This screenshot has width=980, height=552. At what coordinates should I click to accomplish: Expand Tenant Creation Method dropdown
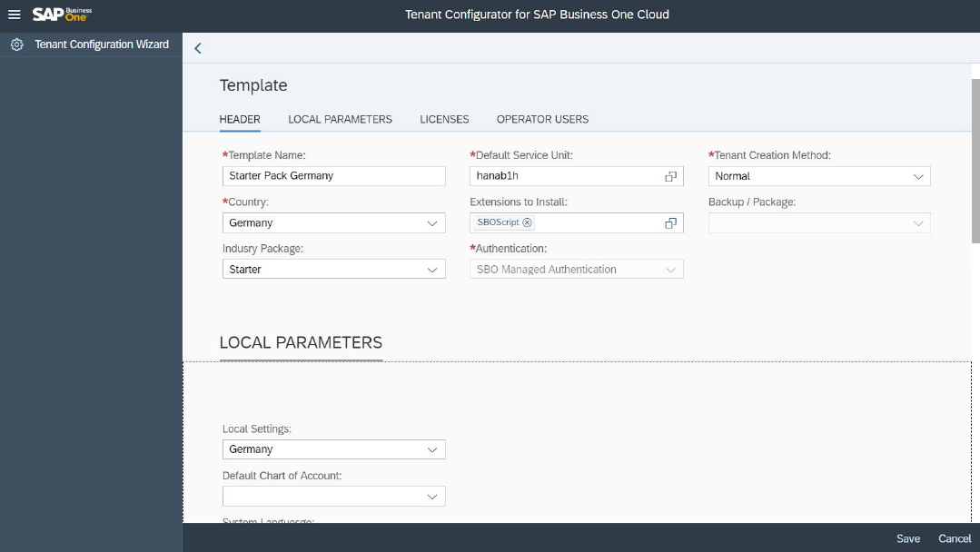click(917, 176)
